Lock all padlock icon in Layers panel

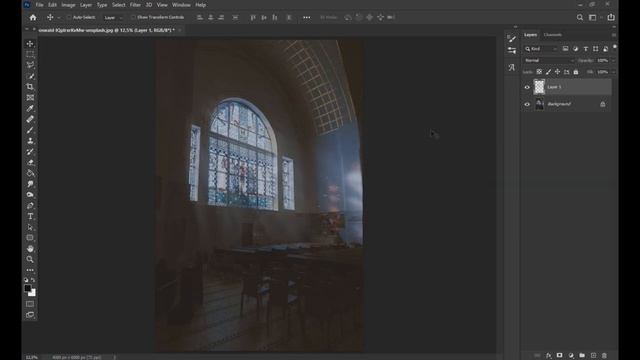tap(576, 72)
